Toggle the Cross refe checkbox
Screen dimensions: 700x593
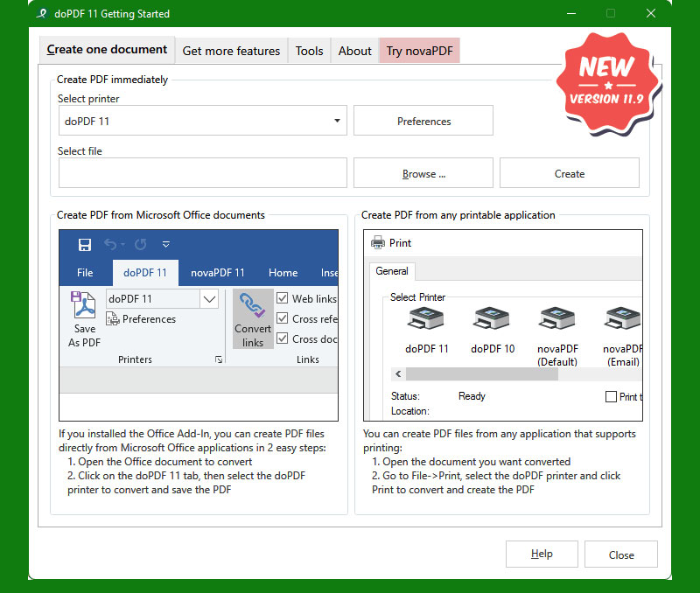pyautogui.click(x=282, y=318)
